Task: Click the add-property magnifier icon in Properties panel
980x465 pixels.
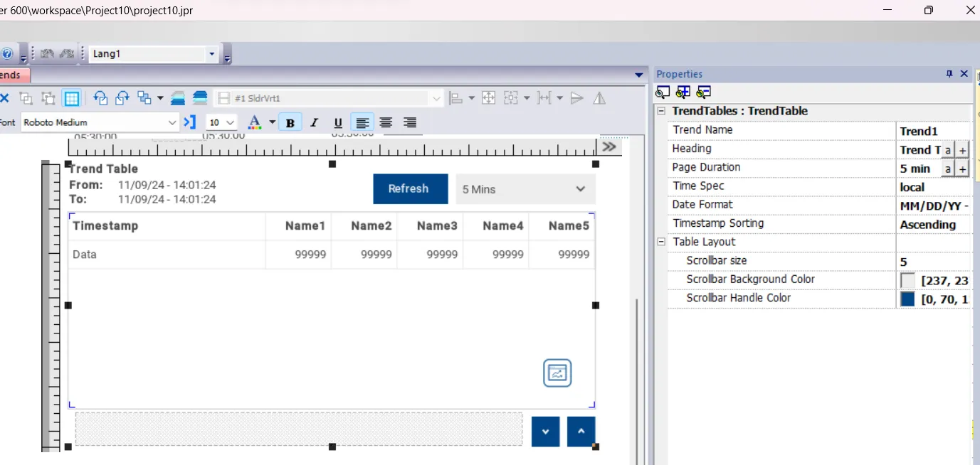Action: (x=683, y=92)
